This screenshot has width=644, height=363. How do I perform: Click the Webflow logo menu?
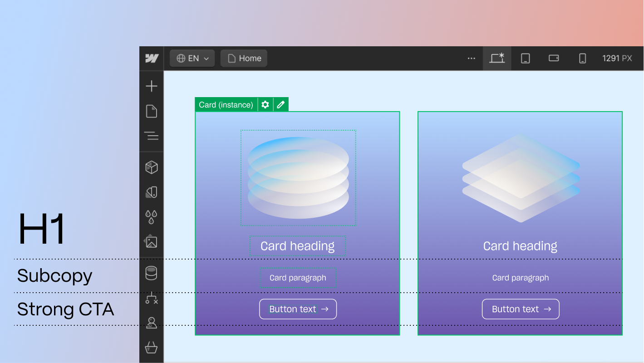tap(152, 58)
